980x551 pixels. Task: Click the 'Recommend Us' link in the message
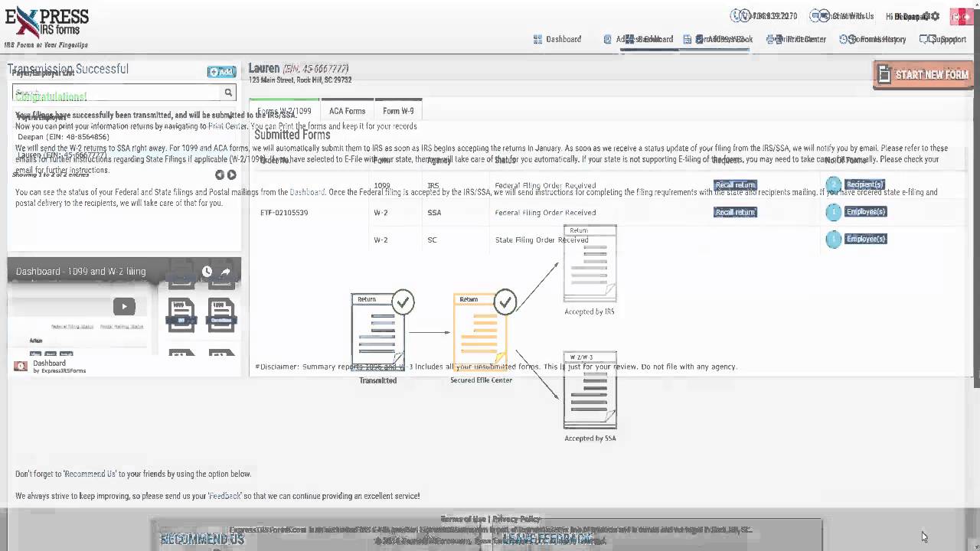tap(90, 474)
